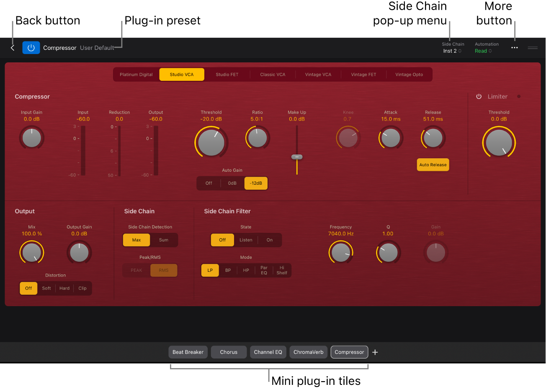This screenshot has height=392, width=546.
Task: Click the Mix value 100.0 %
Action: click(x=32, y=234)
